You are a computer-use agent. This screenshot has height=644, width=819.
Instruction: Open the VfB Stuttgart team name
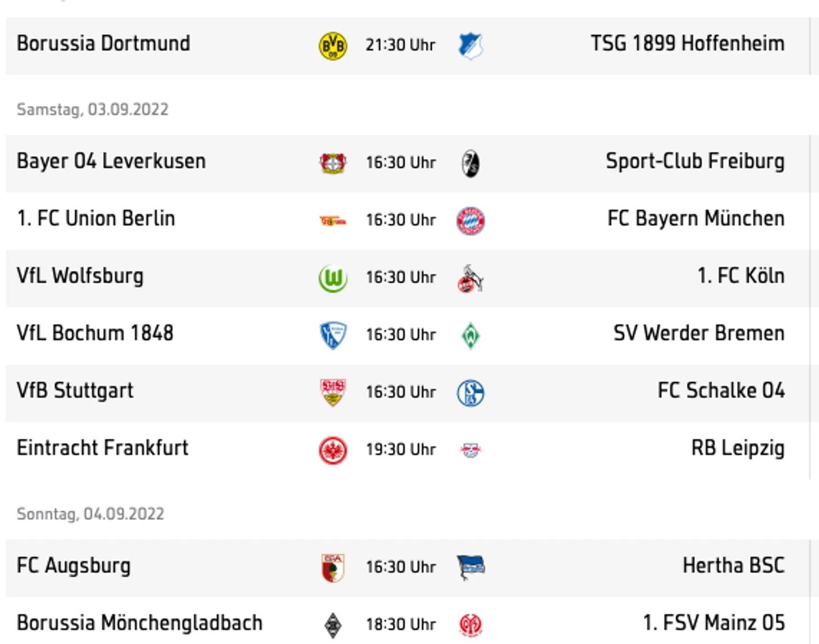75,390
